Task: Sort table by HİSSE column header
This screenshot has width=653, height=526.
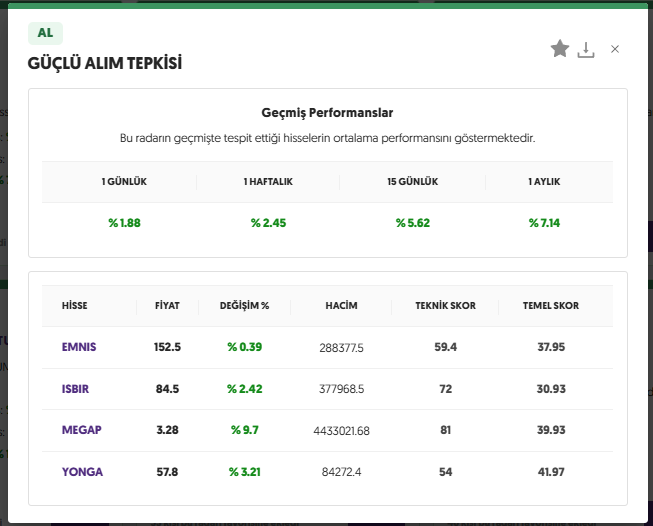Action: coord(75,306)
